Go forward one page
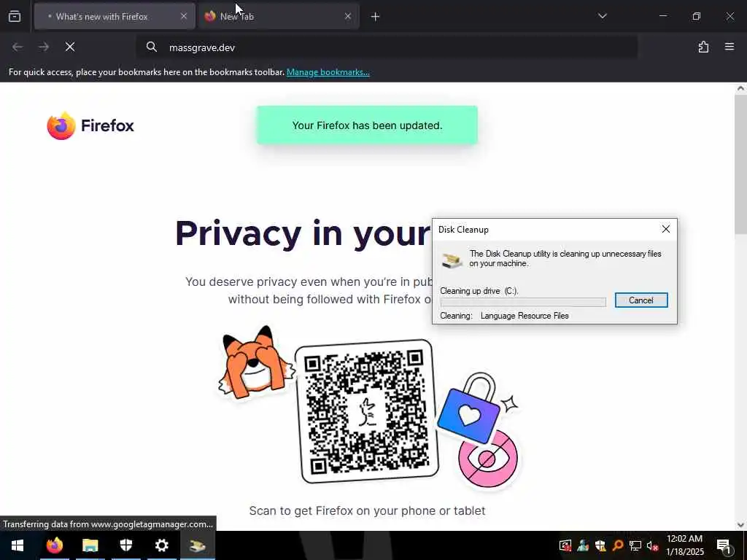The height and width of the screenshot is (560, 747). coord(44,47)
